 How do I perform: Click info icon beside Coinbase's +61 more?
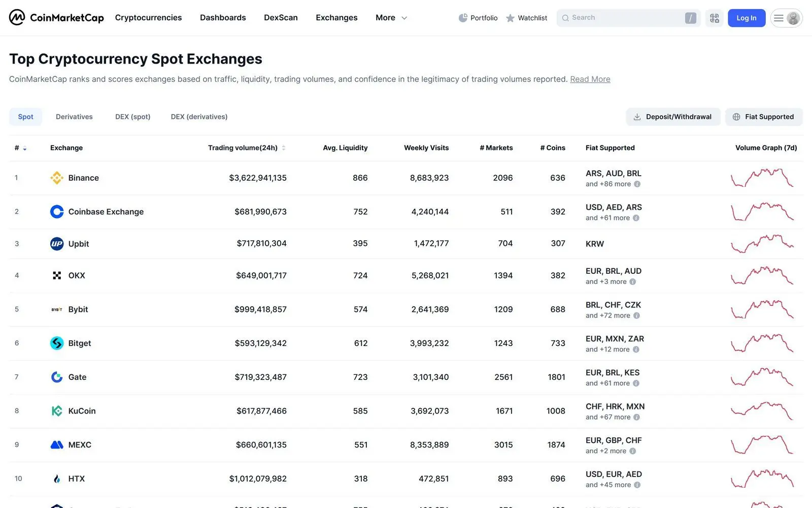click(636, 218)
